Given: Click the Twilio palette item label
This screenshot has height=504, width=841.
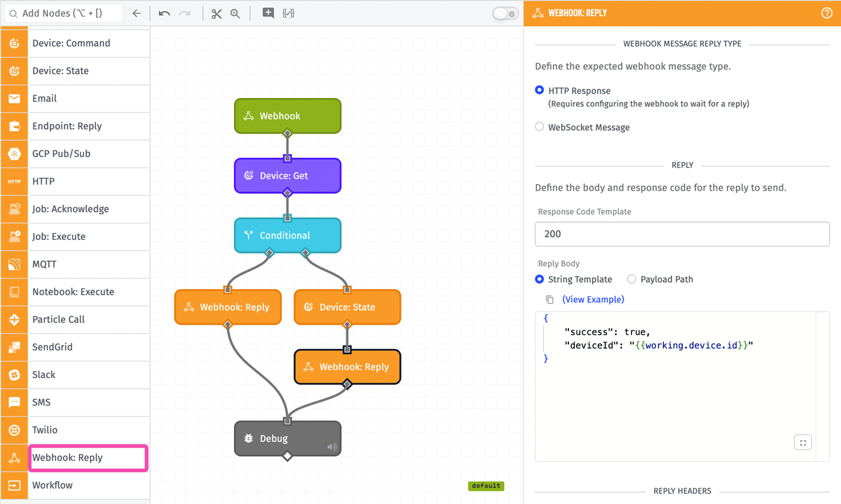Looking at the screenshot, I should [x=45, y=430].
